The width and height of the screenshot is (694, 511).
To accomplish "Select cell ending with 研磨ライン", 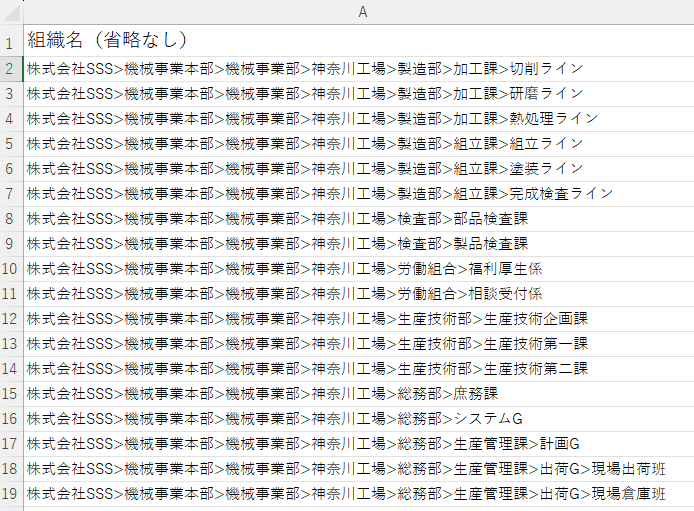I will (x=359, y=94).
